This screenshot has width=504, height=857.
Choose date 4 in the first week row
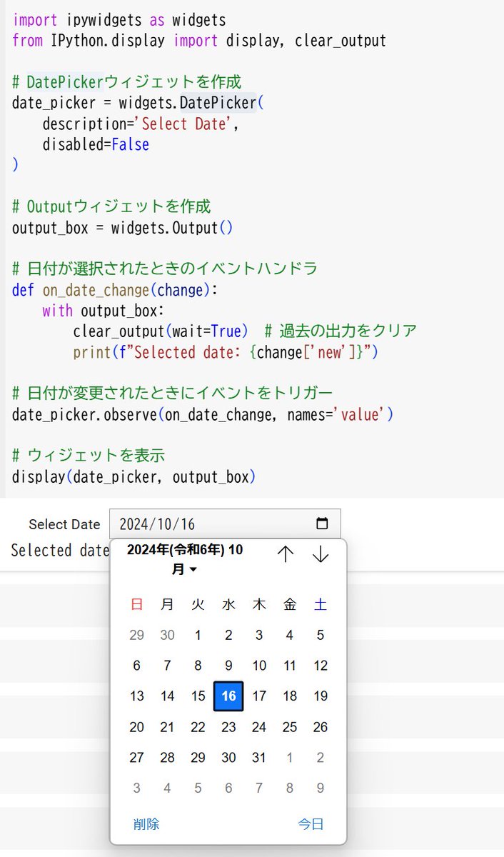[290, 635]
